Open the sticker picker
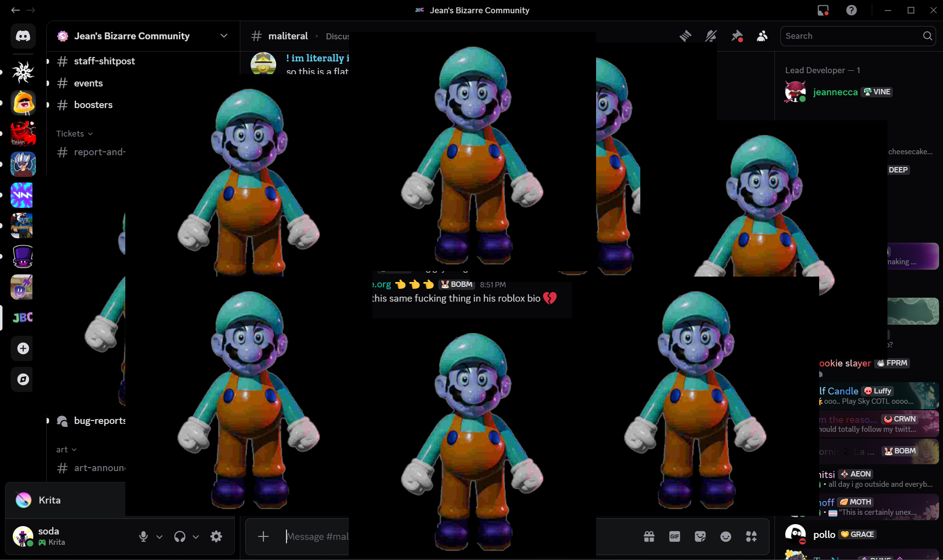Viewport: 943px width, 560px height. 700,536
